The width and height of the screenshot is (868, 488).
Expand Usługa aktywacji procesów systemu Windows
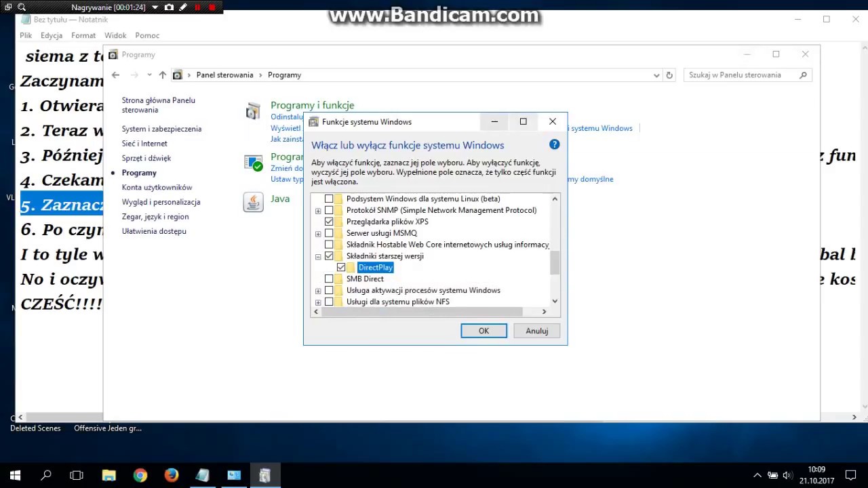tap(318, 291)
